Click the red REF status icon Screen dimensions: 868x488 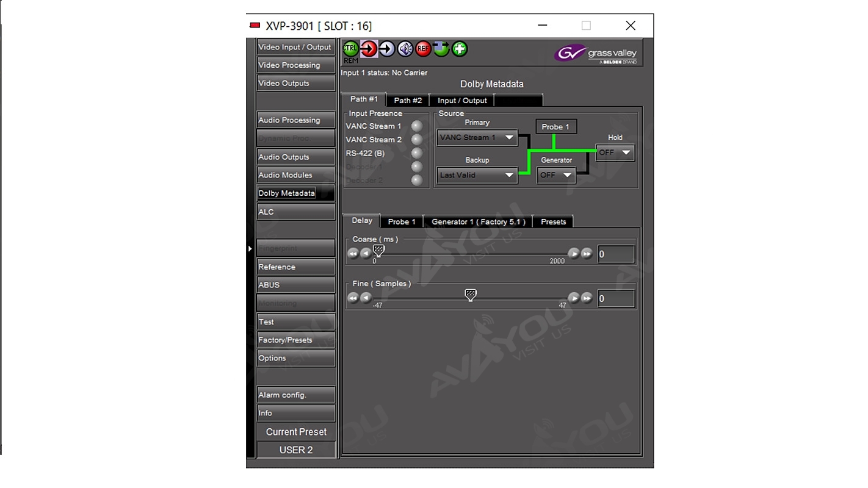pos(423,49)
